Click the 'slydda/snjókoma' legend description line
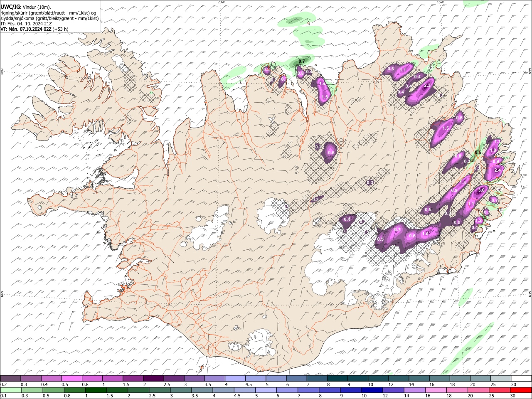 (49, 18)
